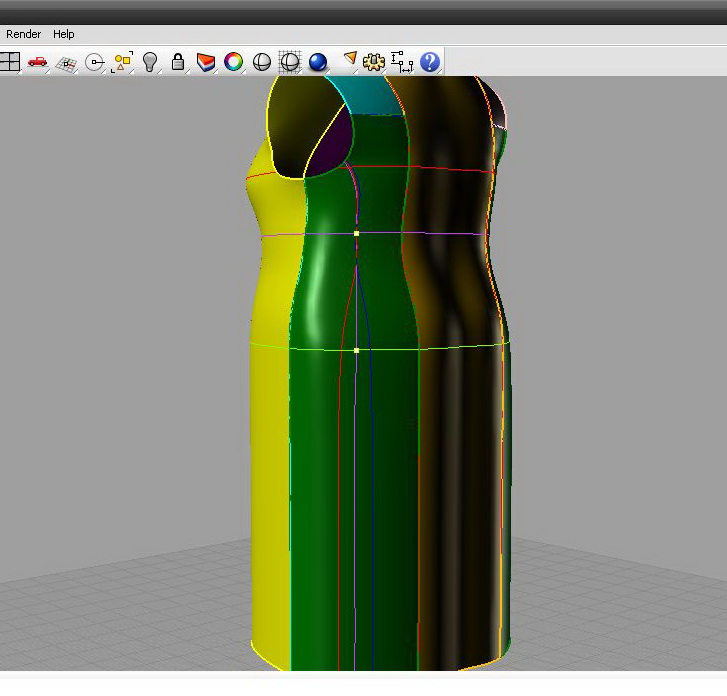Click the wireframe sphere grid icon

289,62
